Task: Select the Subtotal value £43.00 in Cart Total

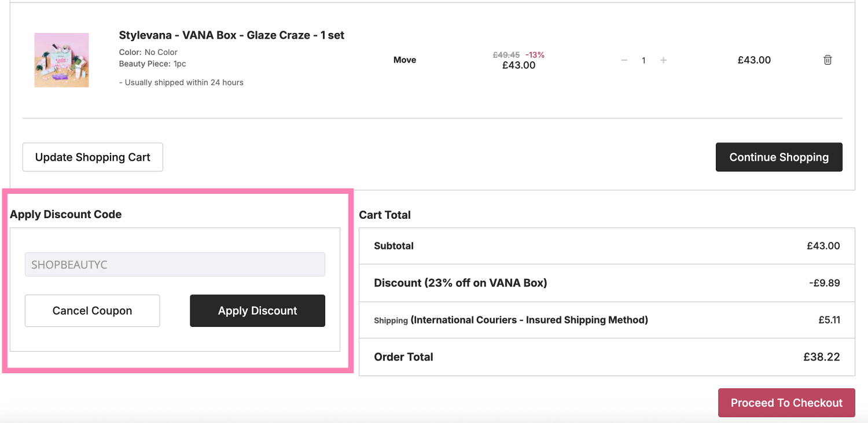Action: click(823, 246)
